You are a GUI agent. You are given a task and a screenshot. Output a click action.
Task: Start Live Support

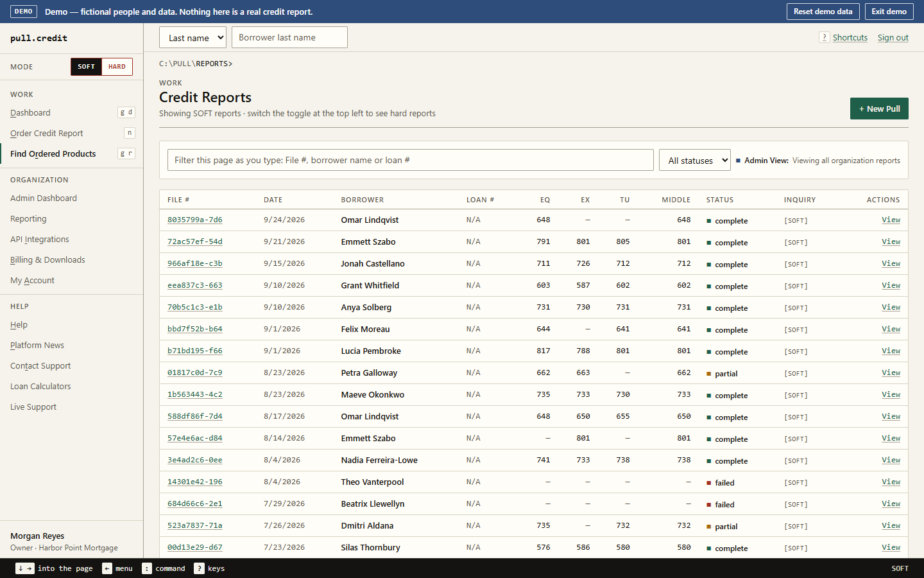pyautogui.click(x=33, y=407)
